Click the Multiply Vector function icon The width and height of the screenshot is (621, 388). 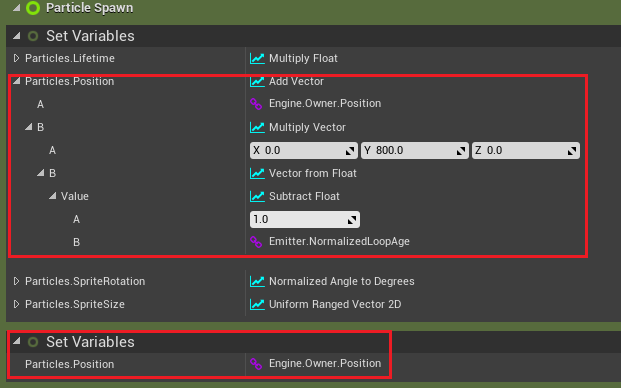pyautogui.click(x=257, y=127)
